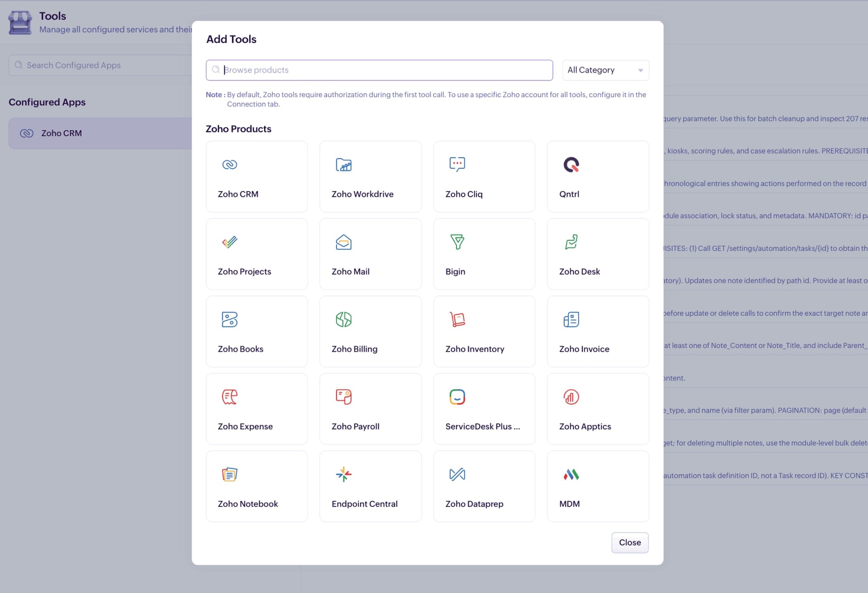The width and height of the screenshot is (868, 593).
Task: Select the Zoho CRM product icon
Action: (230, 165)
